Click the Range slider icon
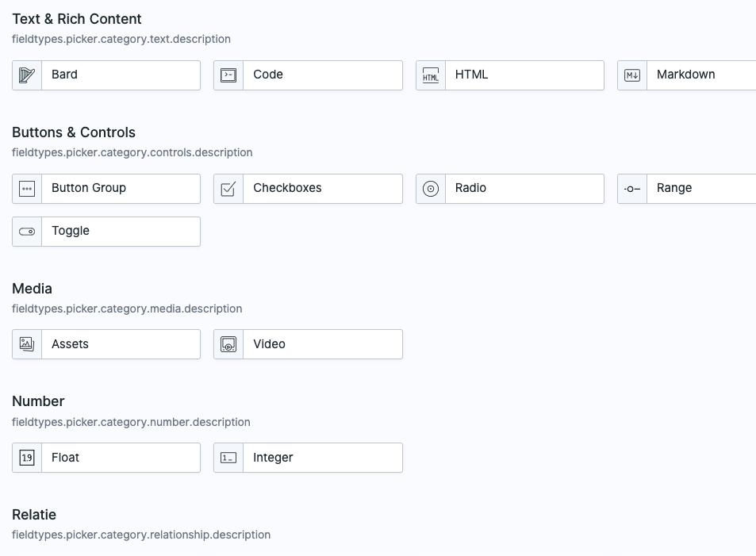This screenshot has height=556, width=756. click(x=632, y=189)
